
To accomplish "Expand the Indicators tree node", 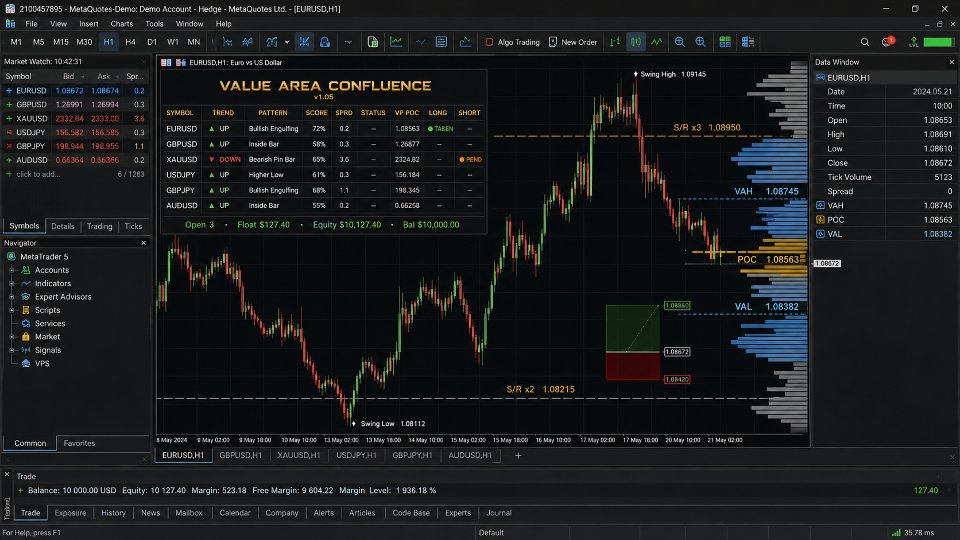I will pos(12,283).
